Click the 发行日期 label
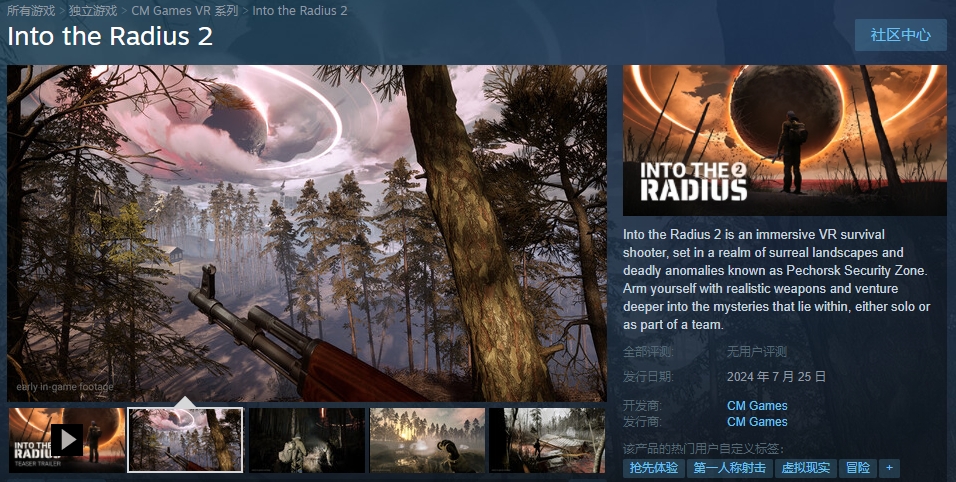The height and width of the screenshot is (482, 956). [x=648, y=377]
